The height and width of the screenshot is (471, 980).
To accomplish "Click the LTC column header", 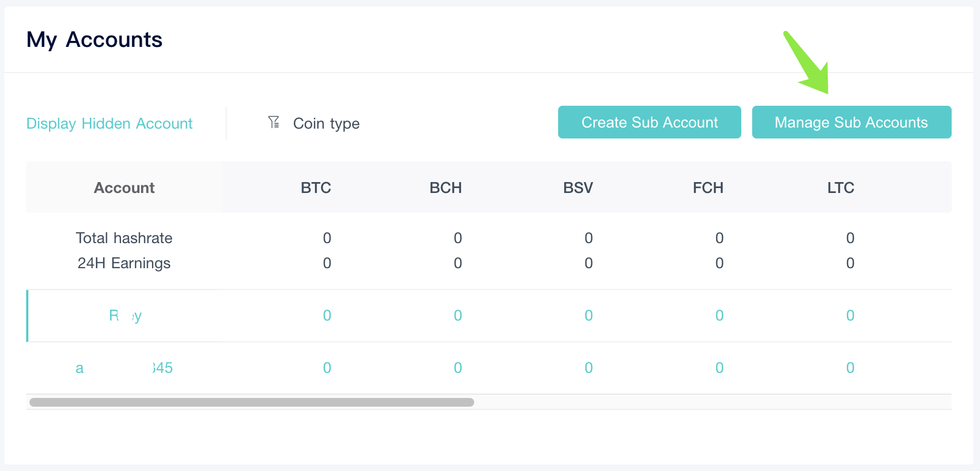I will point(840,188).
